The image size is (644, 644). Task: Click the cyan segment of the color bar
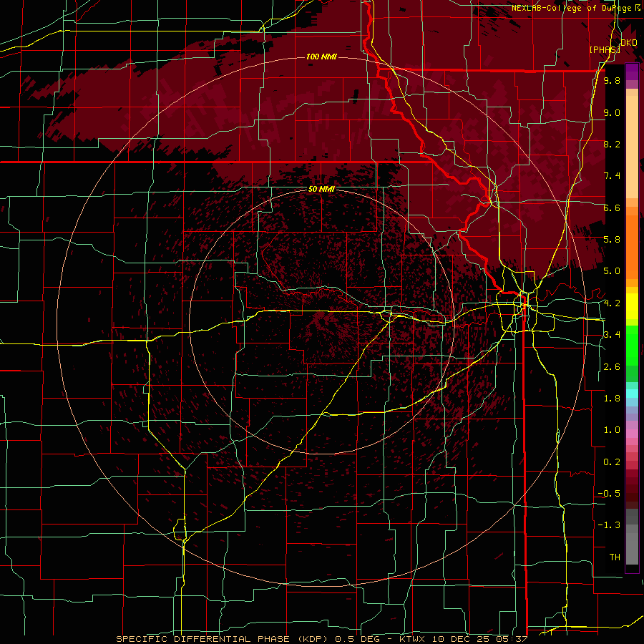(632, 394)
